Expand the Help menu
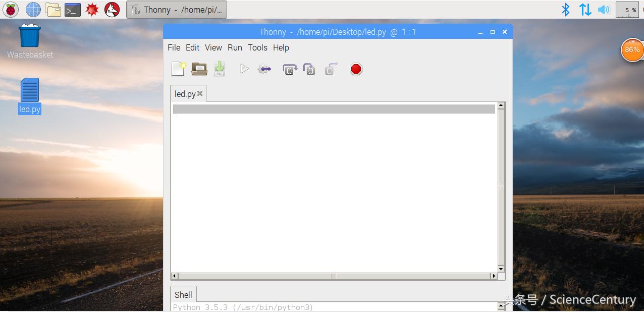 [x=281, y=47]
